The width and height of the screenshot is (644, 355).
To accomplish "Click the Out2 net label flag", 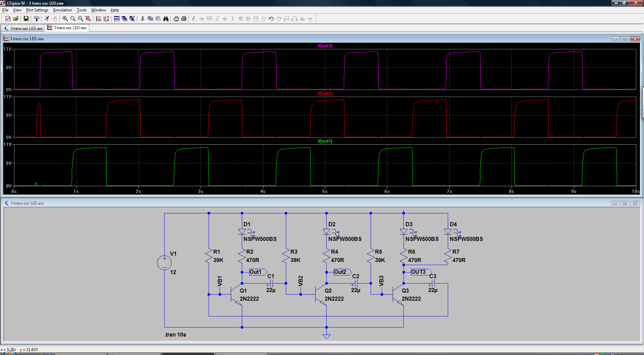I will click(342, 272).
